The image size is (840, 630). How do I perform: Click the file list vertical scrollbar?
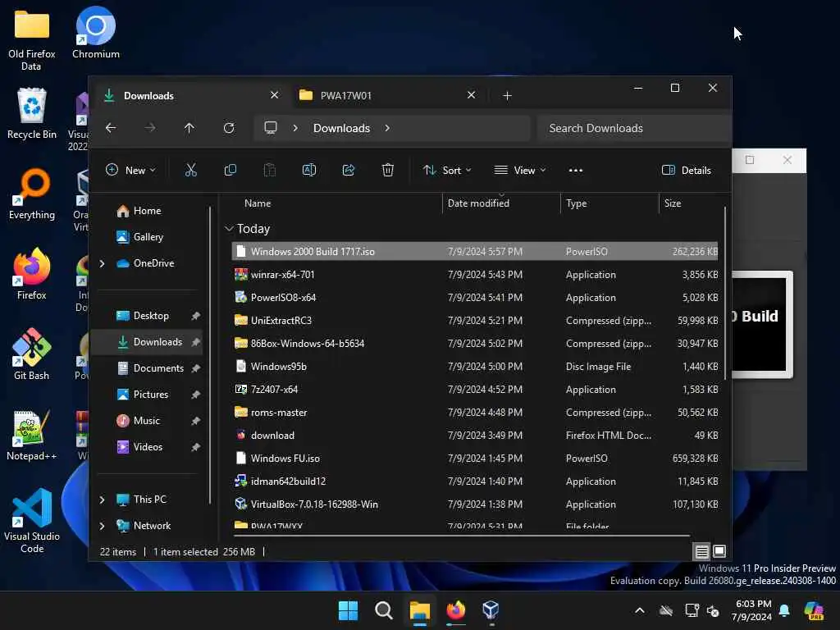(x=725, y=293)
